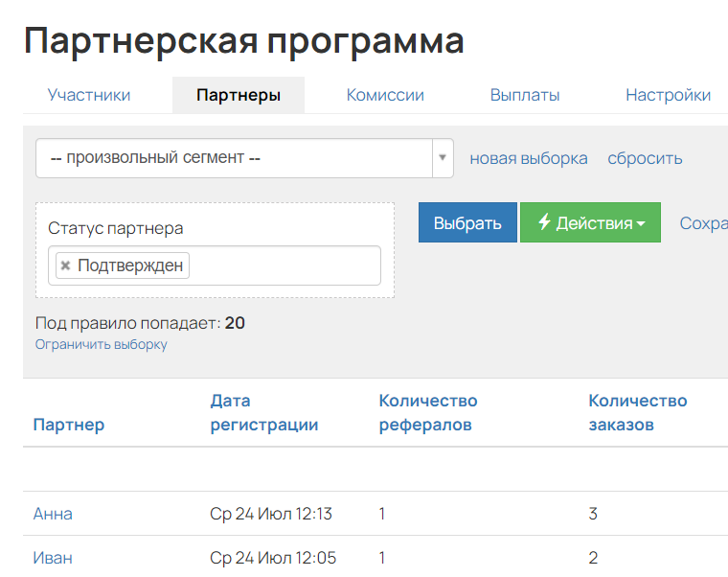Click the segment dropdown arrow
This screenshot has height=577, width=728.
(x=443, y=158)
